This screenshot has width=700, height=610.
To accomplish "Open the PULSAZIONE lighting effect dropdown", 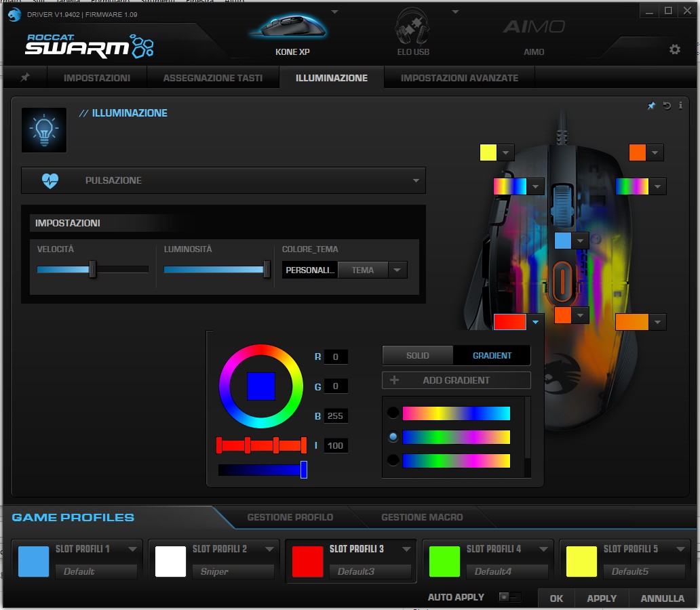I will (223, 181).
